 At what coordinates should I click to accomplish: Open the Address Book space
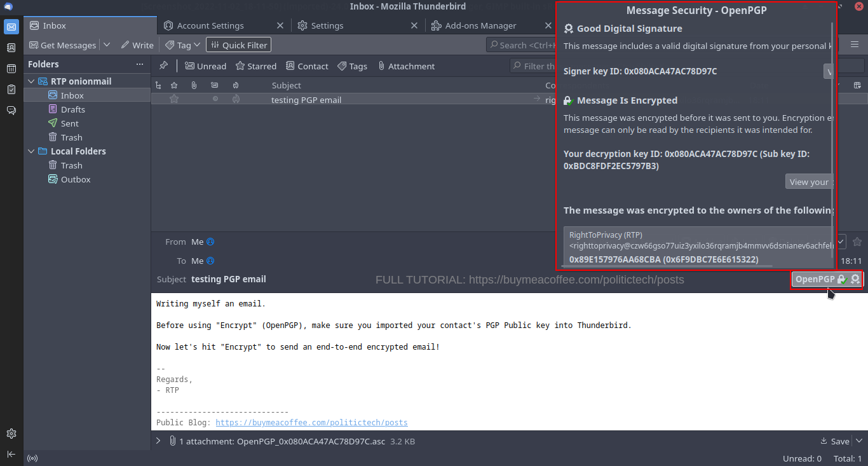pyautogui.click(x=11, y=48)
